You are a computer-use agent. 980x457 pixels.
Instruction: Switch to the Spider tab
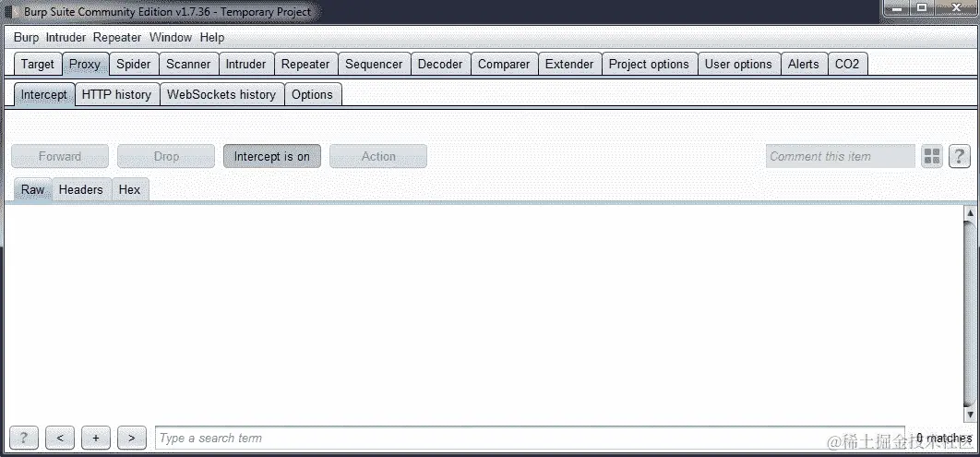coord(134,64)
